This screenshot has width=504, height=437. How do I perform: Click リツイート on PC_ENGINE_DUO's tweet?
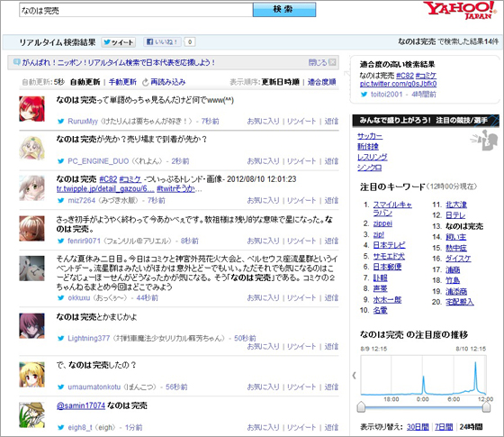(301, 161)
